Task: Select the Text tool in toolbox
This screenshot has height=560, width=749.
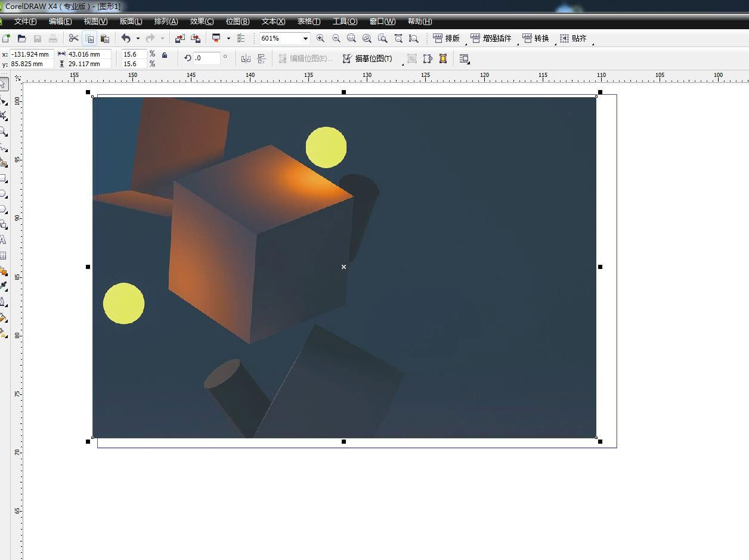Action: (3, 240)
